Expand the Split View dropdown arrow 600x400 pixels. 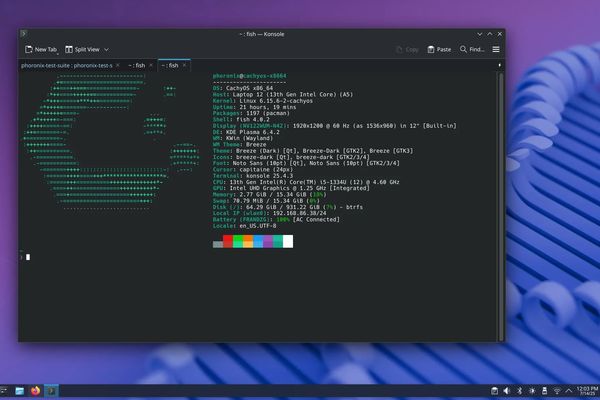pyautogui.click(x=106, y=49)
